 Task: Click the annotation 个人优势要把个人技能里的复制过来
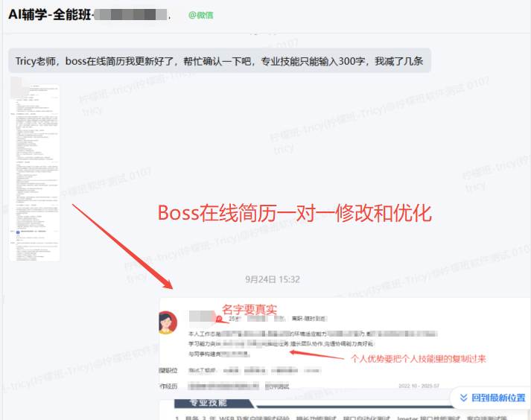click(419, 358)
